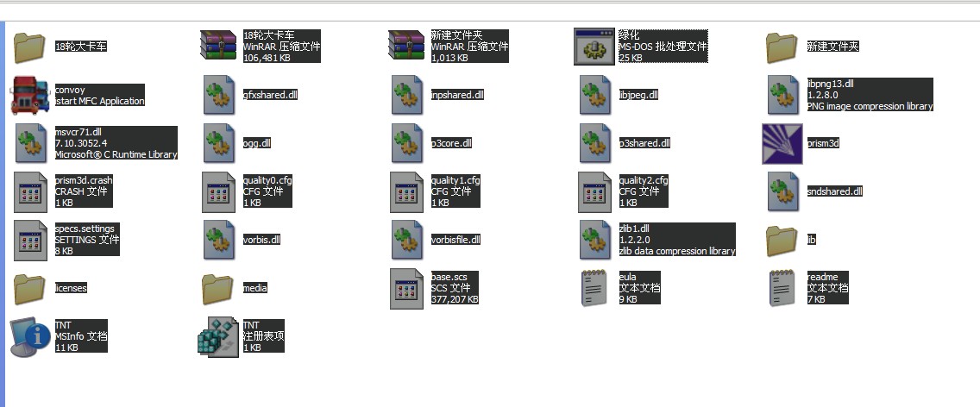
Task: Select the sndshared.dll file icon
Action: click(783, 191)
